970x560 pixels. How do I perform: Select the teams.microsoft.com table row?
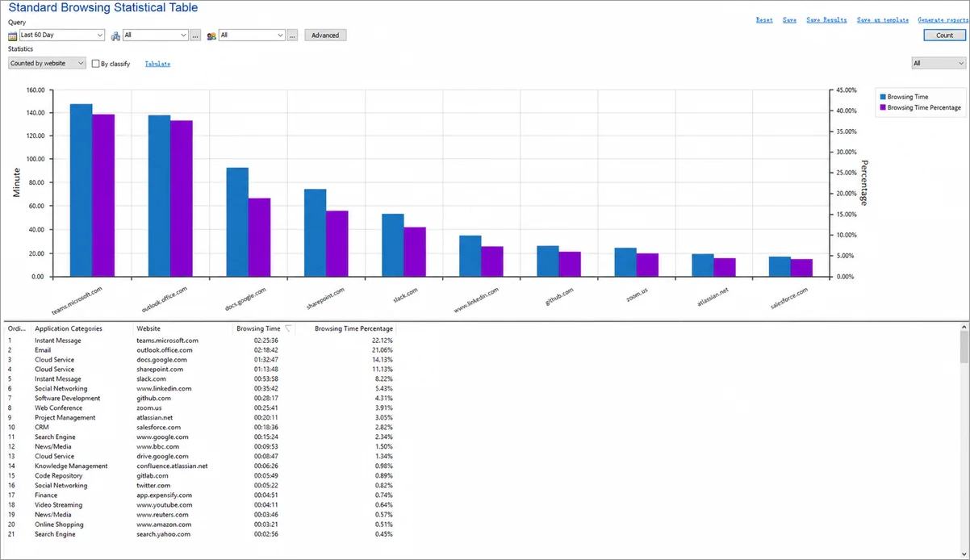tap(202, 341)
